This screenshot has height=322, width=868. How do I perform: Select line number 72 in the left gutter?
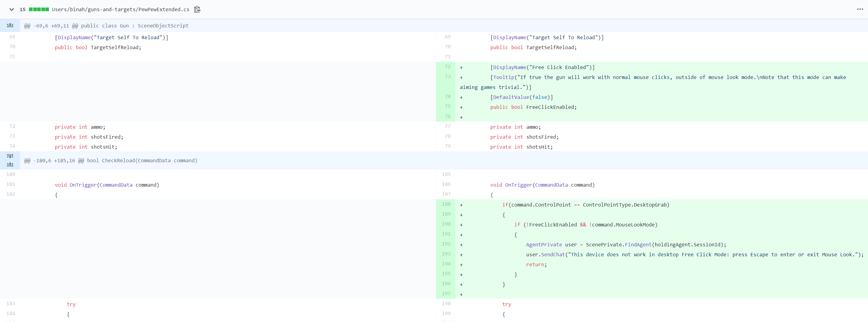(12, 127)
